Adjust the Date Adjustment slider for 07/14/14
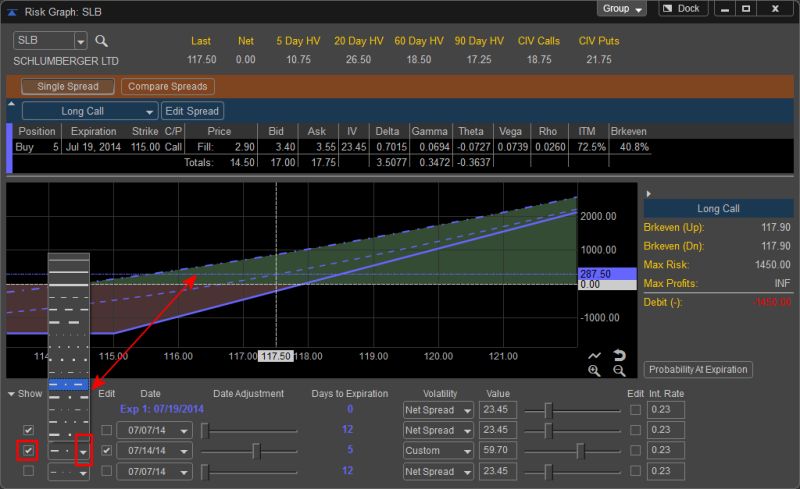 tap(256, 451)
